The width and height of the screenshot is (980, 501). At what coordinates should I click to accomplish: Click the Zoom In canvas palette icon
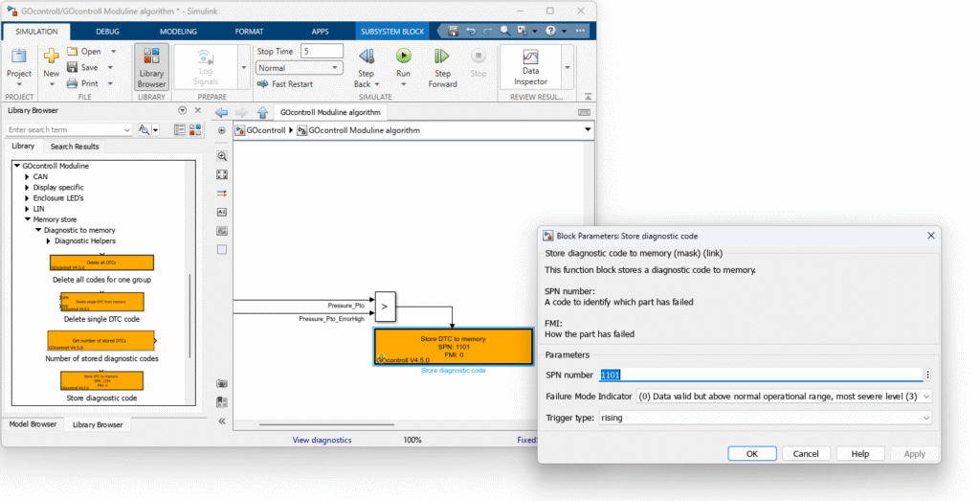pos(222,155)
